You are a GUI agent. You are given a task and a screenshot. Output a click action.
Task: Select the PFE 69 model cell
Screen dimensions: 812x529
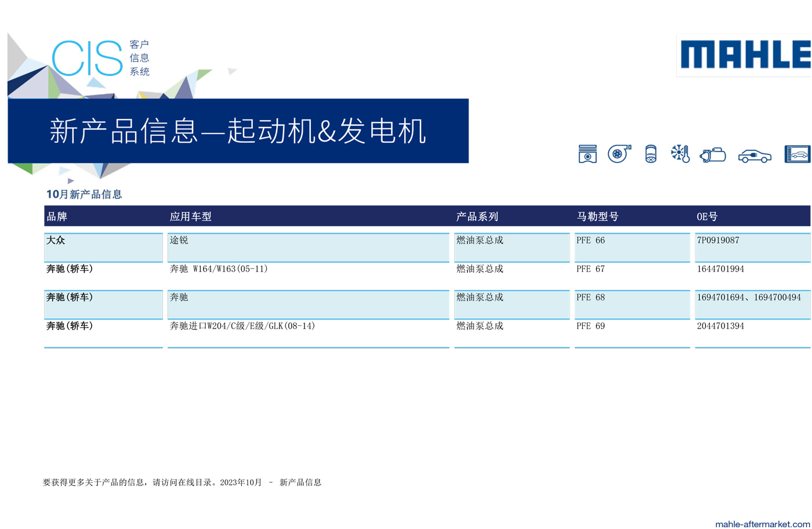[632, 334]
